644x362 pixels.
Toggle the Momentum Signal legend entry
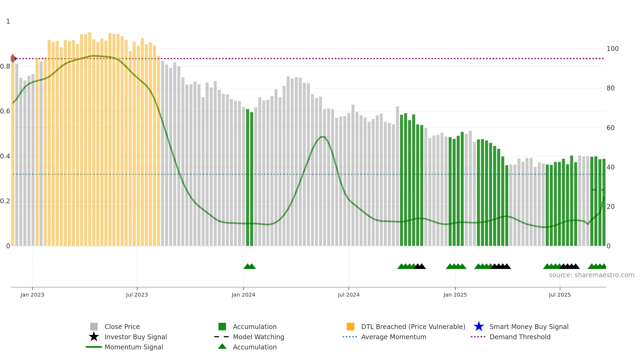coord(124,347)
